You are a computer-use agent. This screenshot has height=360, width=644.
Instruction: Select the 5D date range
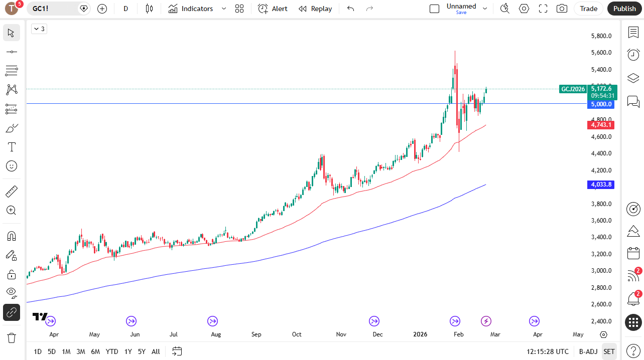[52, 351]
